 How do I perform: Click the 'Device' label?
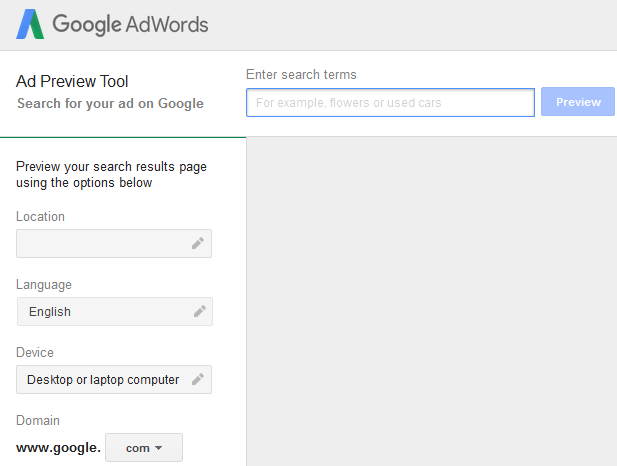pos(35,352)
